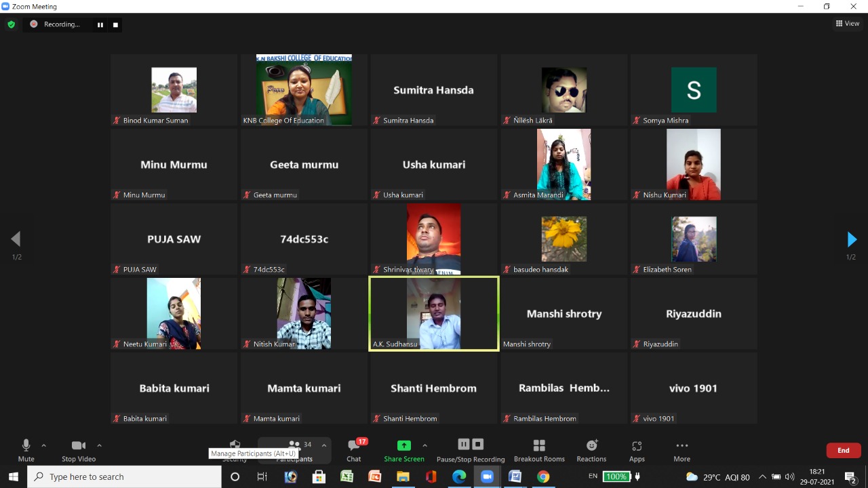Open the View layout menu
Screen dimensions: 868x488
click(x=848, y=24)
